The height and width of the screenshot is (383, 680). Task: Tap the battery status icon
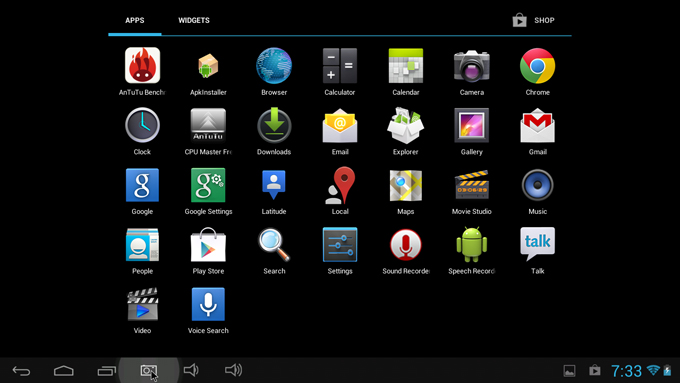[667, 370]
